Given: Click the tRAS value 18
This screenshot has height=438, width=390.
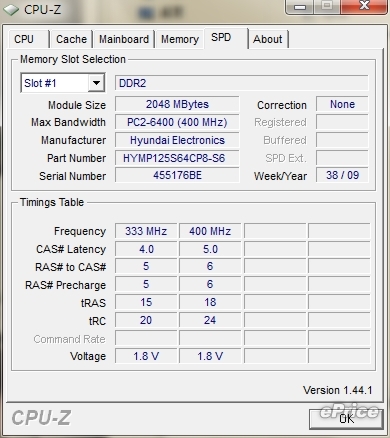Looking at the screenshot, I should click(x=210, y=302).
